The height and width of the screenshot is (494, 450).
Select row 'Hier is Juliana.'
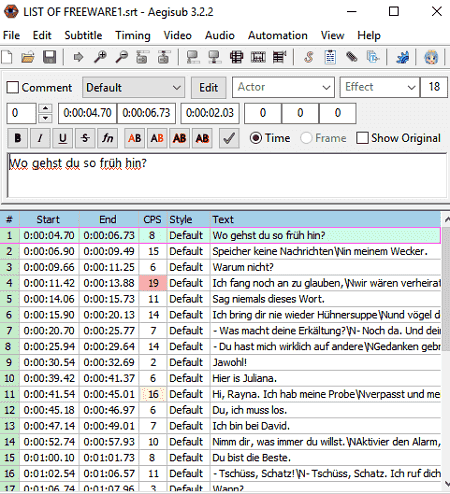(x=220, y=378)
